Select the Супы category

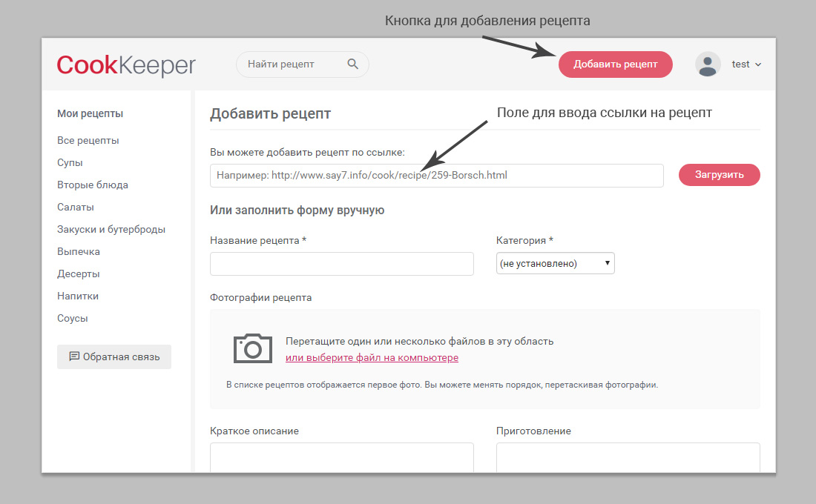(x=70, y=163)
